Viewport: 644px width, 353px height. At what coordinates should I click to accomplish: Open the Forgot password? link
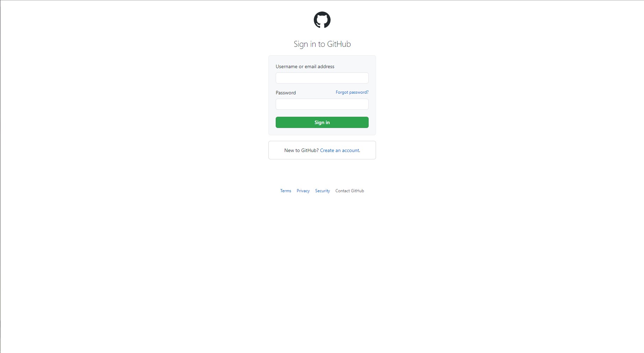click(x=352, y=92)
